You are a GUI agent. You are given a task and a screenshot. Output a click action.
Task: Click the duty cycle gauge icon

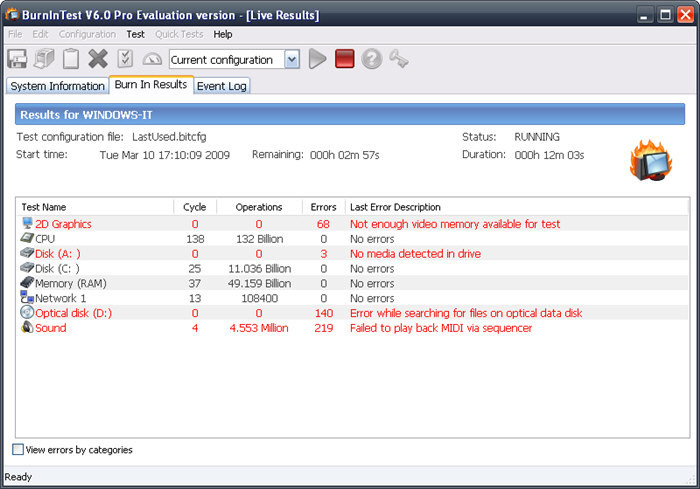[152, 59]
